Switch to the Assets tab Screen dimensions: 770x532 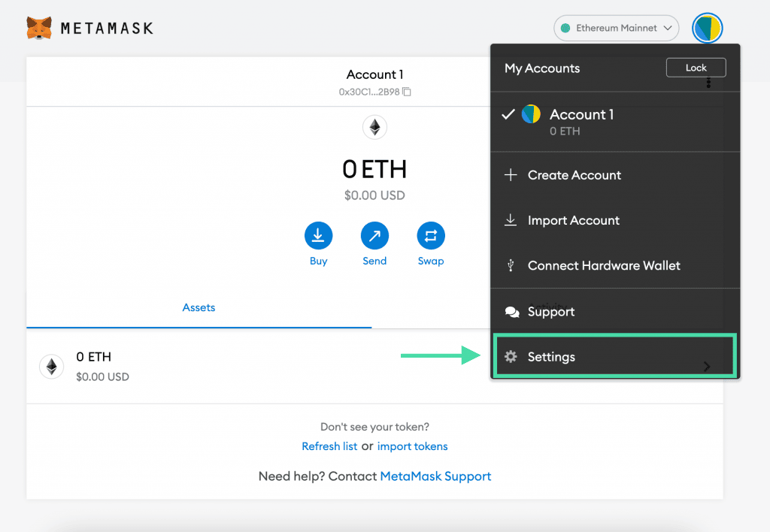point(199,308)
